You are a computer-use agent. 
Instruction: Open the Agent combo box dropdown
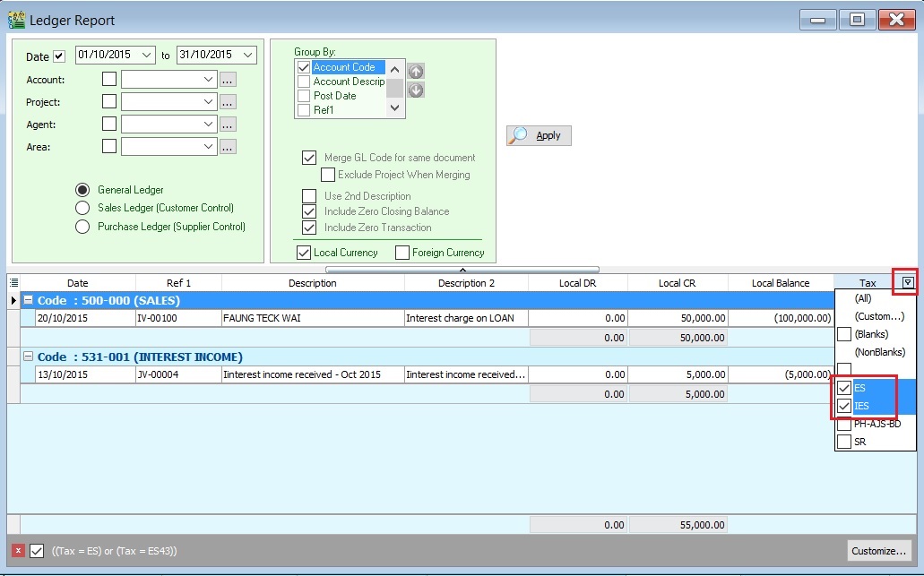(x=209, y=125)
